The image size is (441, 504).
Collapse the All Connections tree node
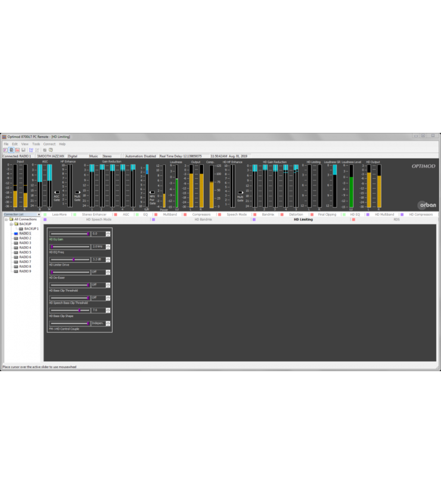click(x=6, y=219)
